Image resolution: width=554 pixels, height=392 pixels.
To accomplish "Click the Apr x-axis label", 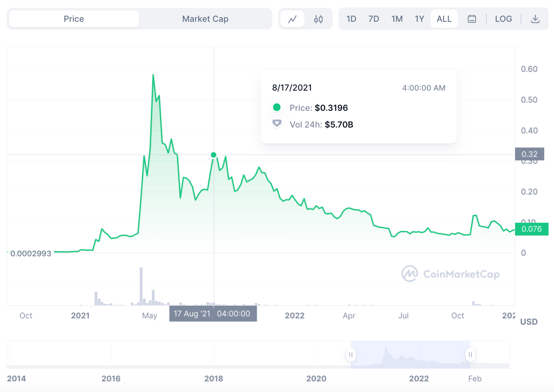I will pyautogui.click(x=349, y=316).
